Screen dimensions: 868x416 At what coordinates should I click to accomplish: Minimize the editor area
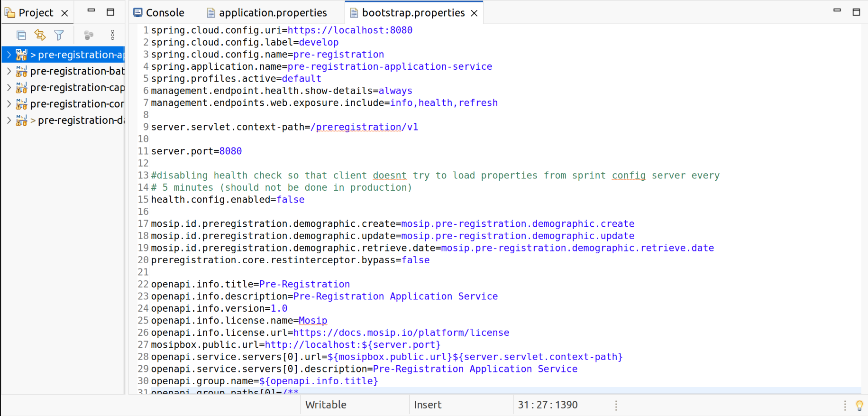coord(837,10)
